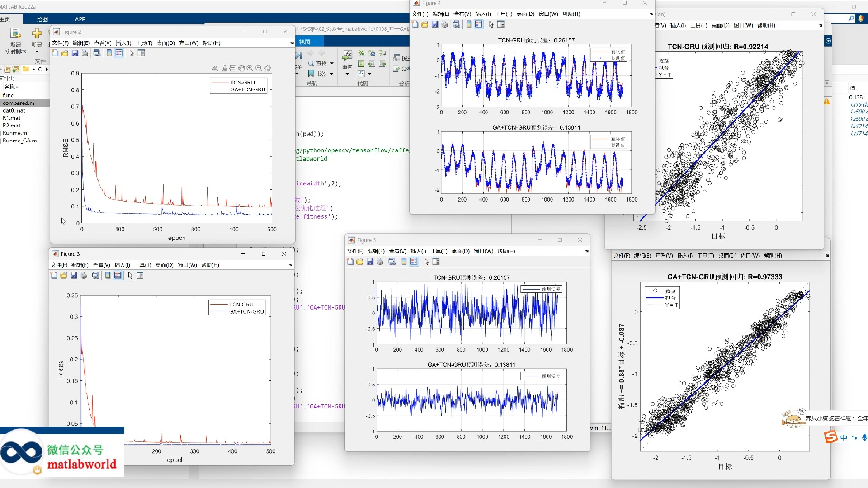Toggle Insert Legend in Figure 2 toolbar
This screenshot has height=488, width=868.
[119, 53]
